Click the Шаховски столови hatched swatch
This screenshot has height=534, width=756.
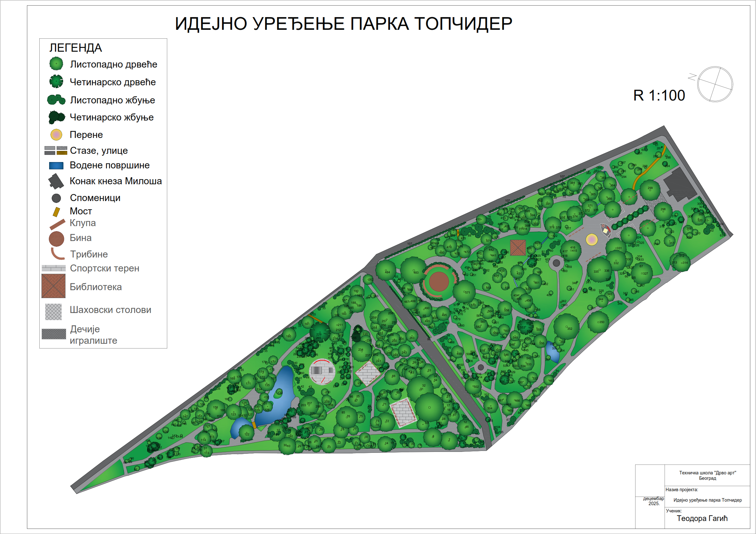(53, 311)
